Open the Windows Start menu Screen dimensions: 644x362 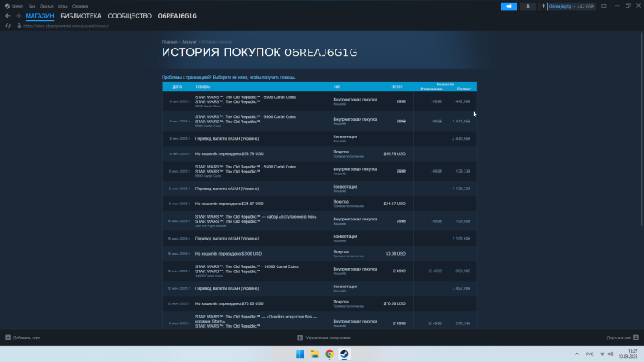(x=300, y=354)
